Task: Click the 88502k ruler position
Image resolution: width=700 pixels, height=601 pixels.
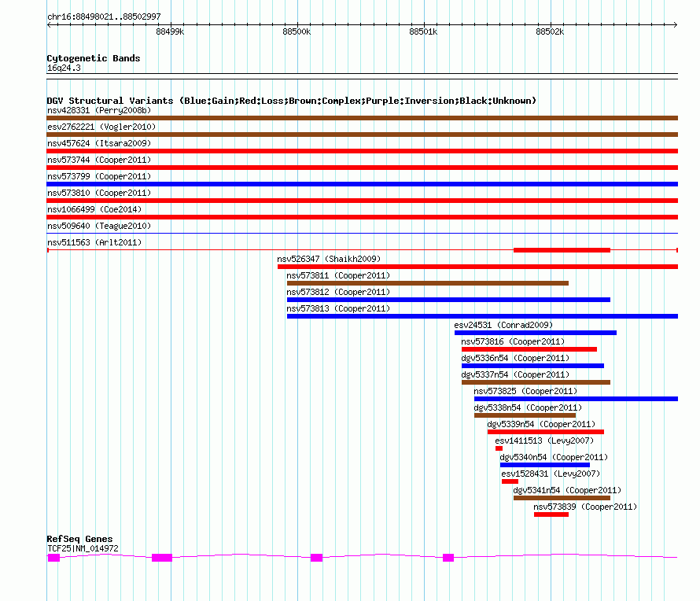Action: (x=550, y=31)
